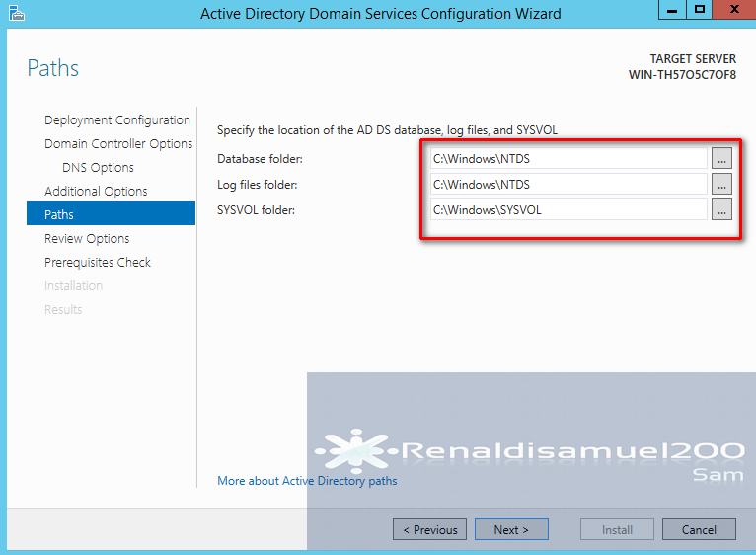Viewport: 756px width, 555px height.
Task: Click the Paths page heading
Action: 53,67
